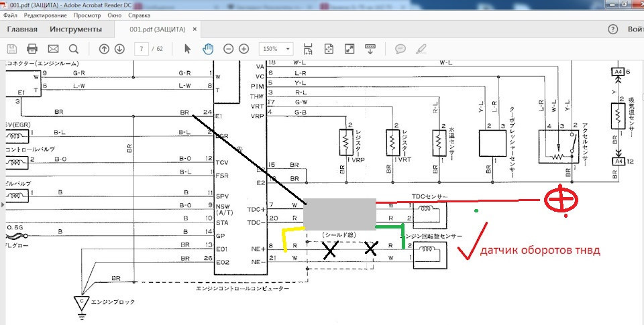Click the датчик оборотов тнвд annotation text
This screenshot has height=325, width=644.
point(540,251)
